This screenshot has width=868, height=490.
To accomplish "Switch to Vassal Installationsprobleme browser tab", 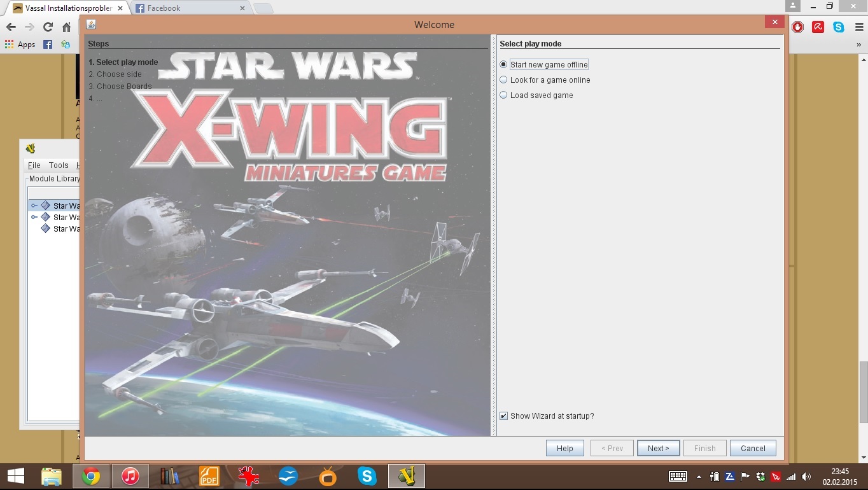I will coord(69,8).
